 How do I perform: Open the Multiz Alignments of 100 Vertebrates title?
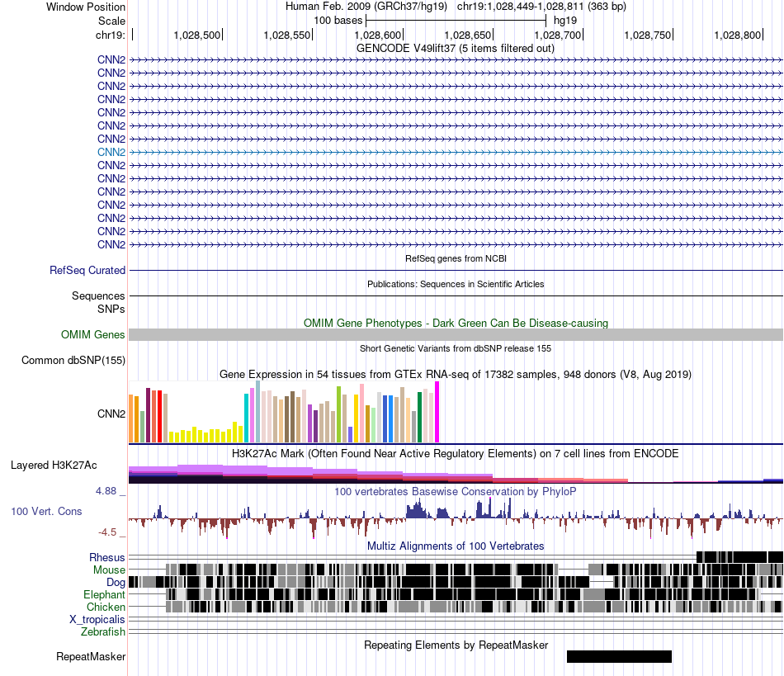pos(456,546)
